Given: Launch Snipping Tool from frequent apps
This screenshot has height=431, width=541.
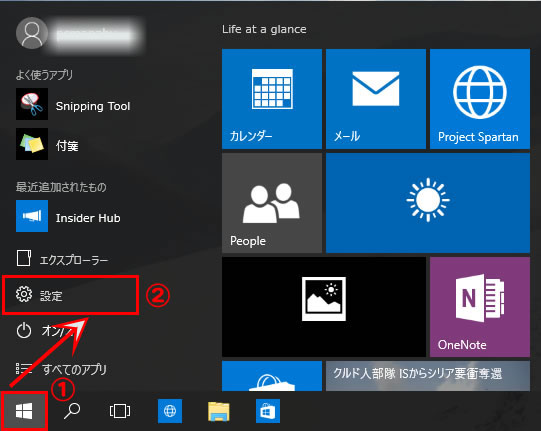Looking at the screenshot, I should (x=73, y=104).
